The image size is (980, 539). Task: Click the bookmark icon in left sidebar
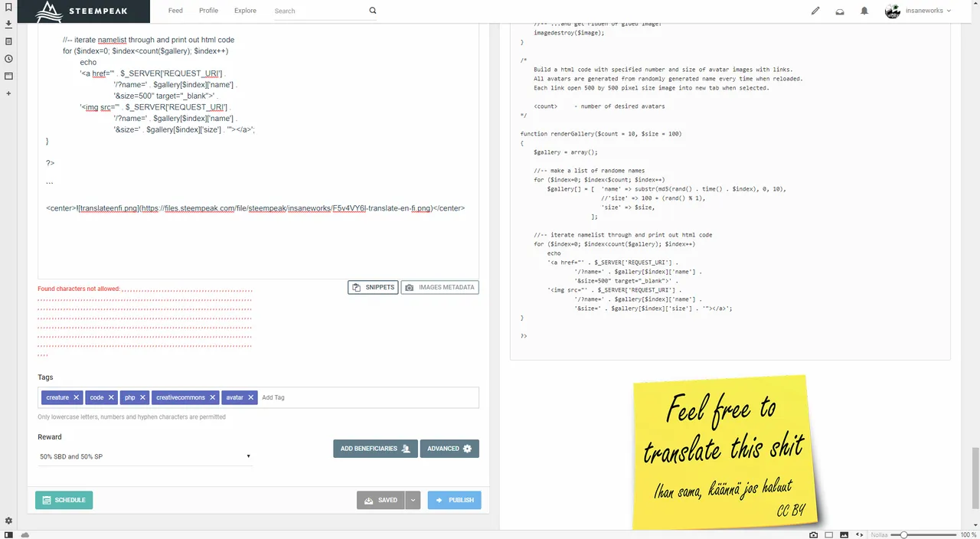click(x=8, y=7)
